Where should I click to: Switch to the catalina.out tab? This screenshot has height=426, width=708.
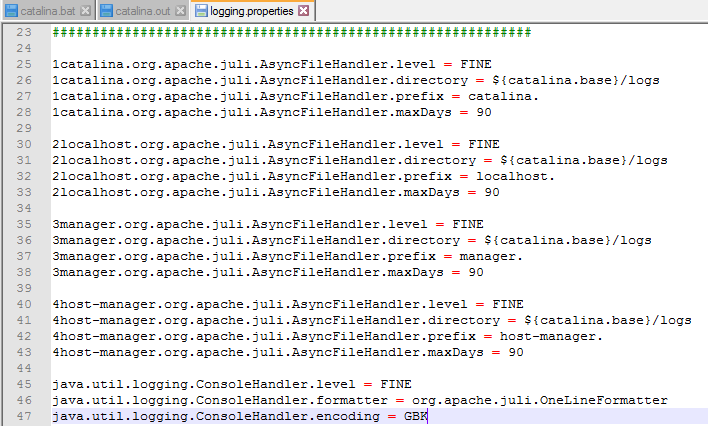coord(143,11)
